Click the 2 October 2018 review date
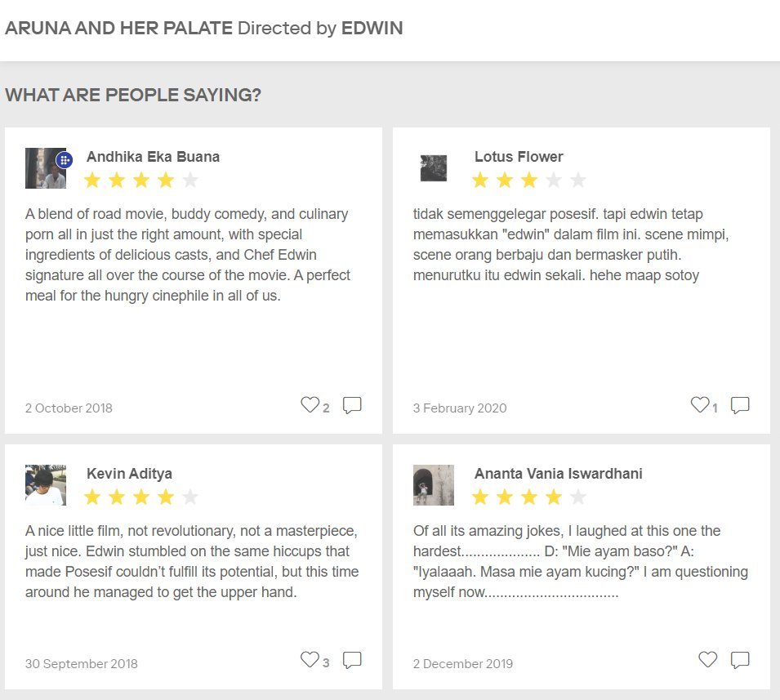 pyautogui.click(x=69, y=408)
